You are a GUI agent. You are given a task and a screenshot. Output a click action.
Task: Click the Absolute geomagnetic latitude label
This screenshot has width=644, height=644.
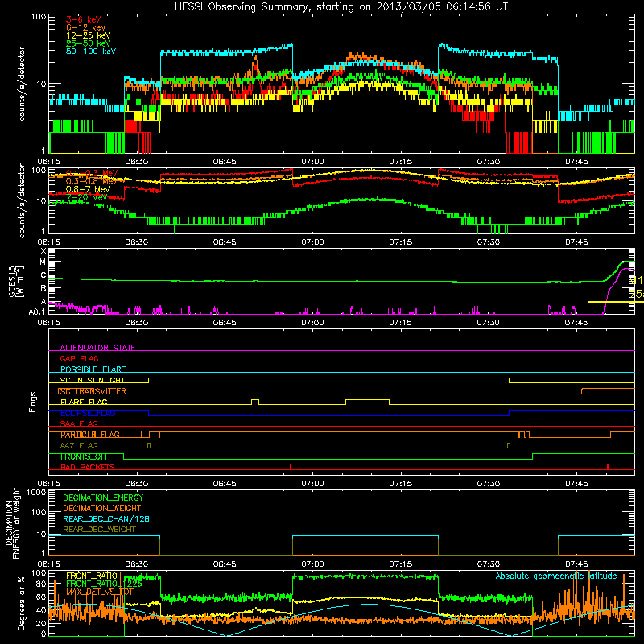point(556,576)
